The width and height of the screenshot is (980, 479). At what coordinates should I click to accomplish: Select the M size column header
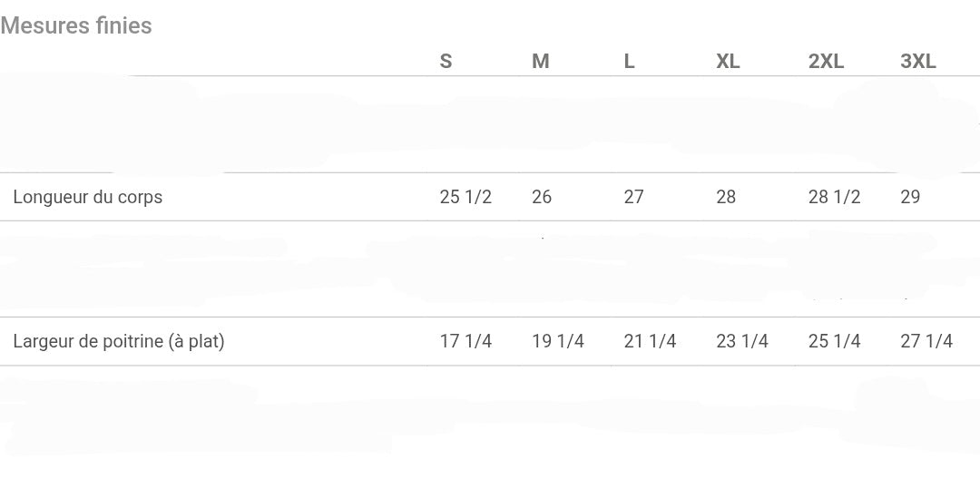[540, 62]
